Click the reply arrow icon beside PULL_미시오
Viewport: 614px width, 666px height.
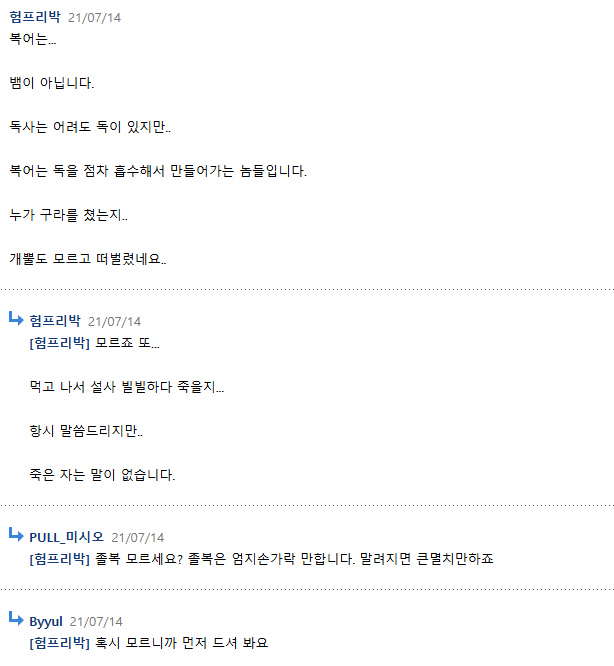click(16, 534)
